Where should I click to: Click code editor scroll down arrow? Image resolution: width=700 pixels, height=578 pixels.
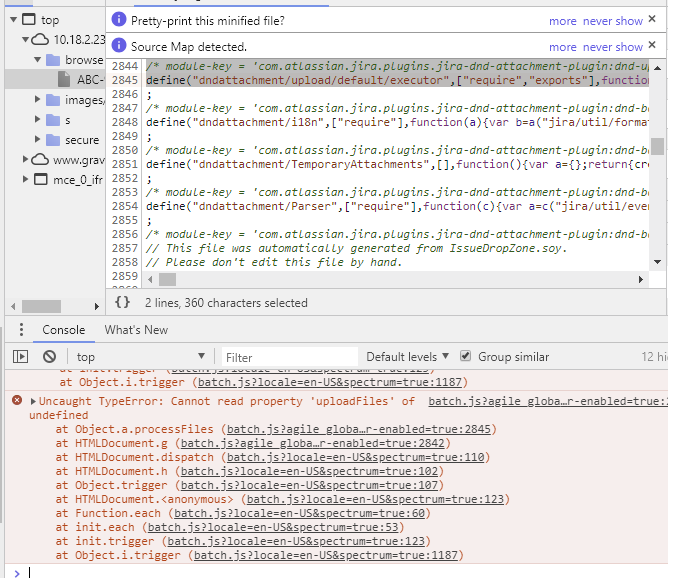pos(657,262)
